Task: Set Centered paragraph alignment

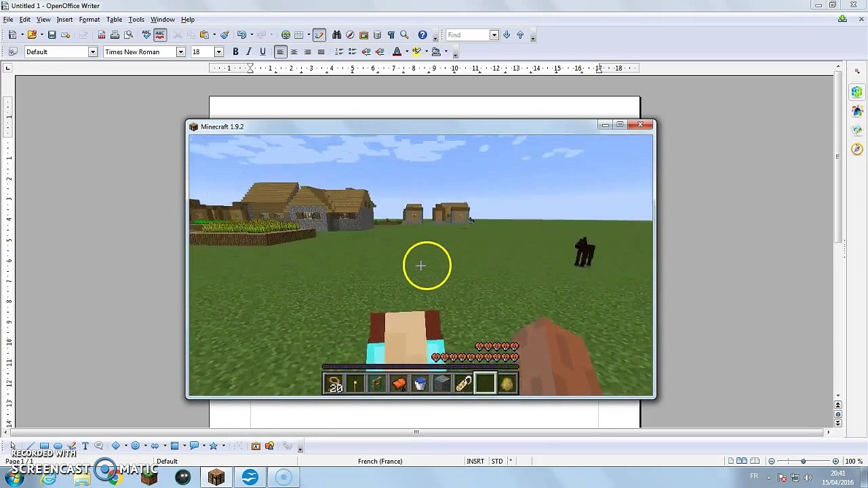Action: 294,52
